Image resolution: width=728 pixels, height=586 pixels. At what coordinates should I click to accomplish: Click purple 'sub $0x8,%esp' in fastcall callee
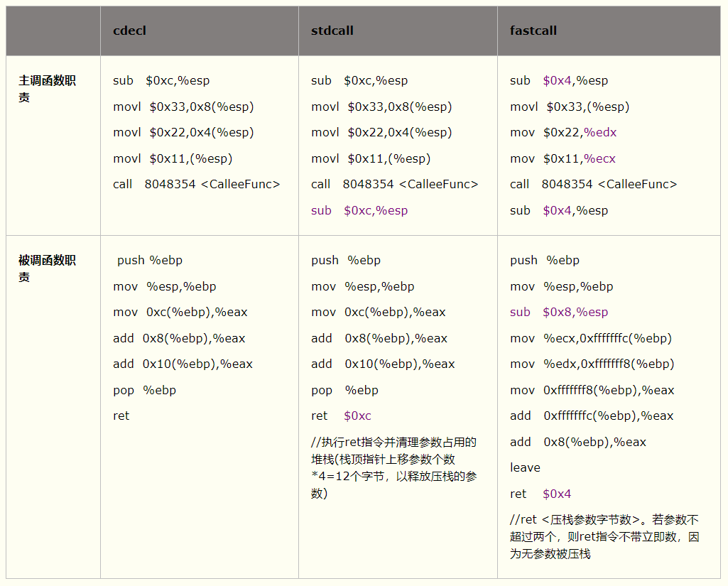point(559,312)
